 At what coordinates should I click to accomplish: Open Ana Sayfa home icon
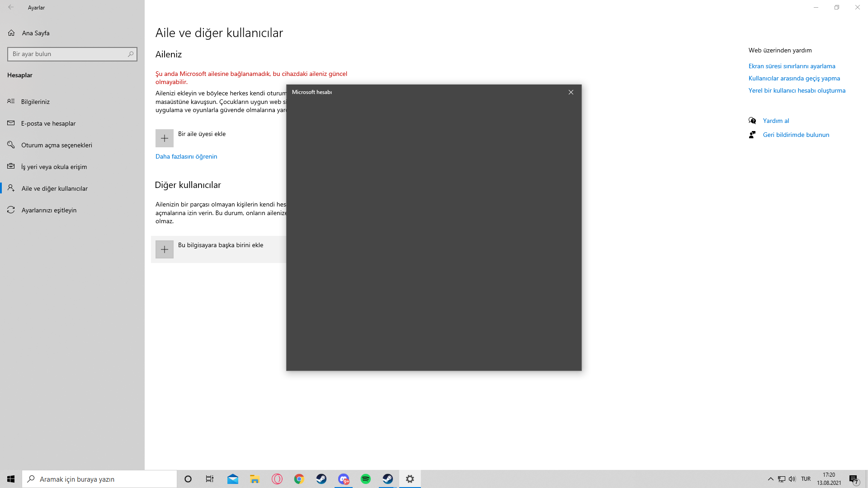click(12, 33)
